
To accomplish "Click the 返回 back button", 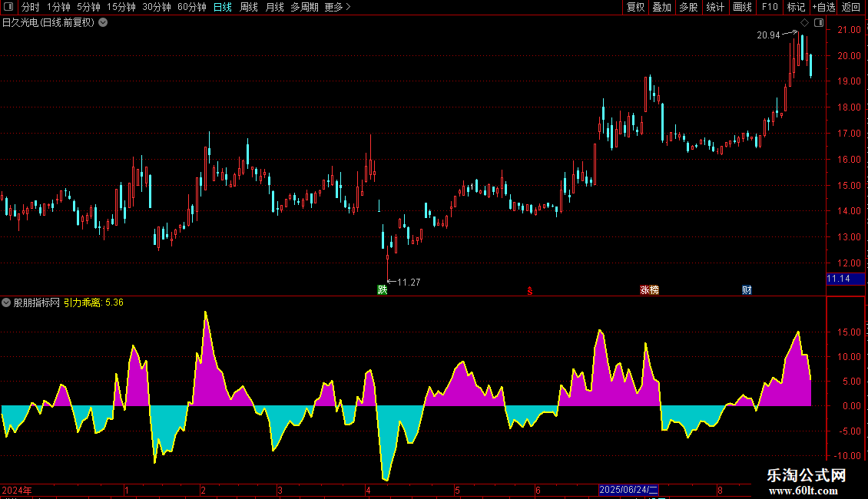I will (851, 7).
